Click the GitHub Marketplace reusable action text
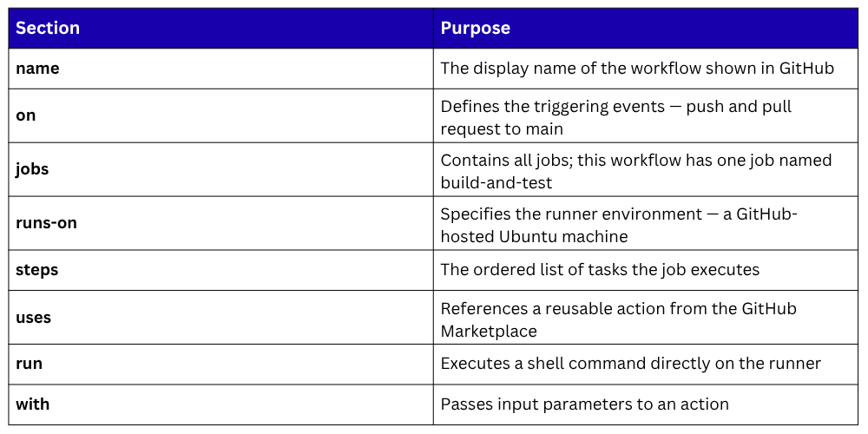This screenshot has width=868, height=434. click(618, 319)
